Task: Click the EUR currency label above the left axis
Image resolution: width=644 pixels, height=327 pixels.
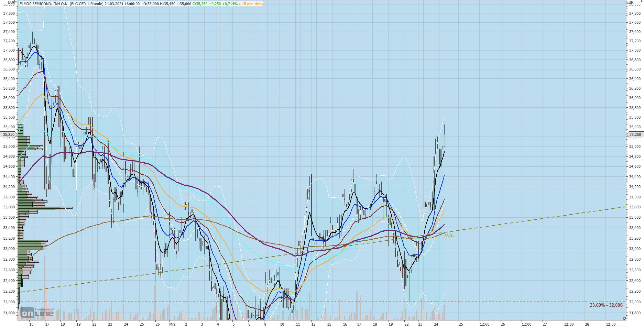Action: point(11,2)
